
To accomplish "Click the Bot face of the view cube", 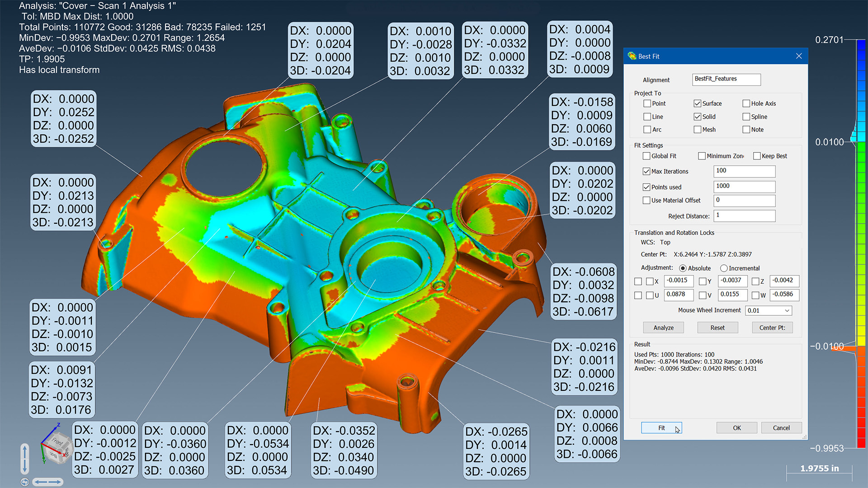I will pos(53,455).
